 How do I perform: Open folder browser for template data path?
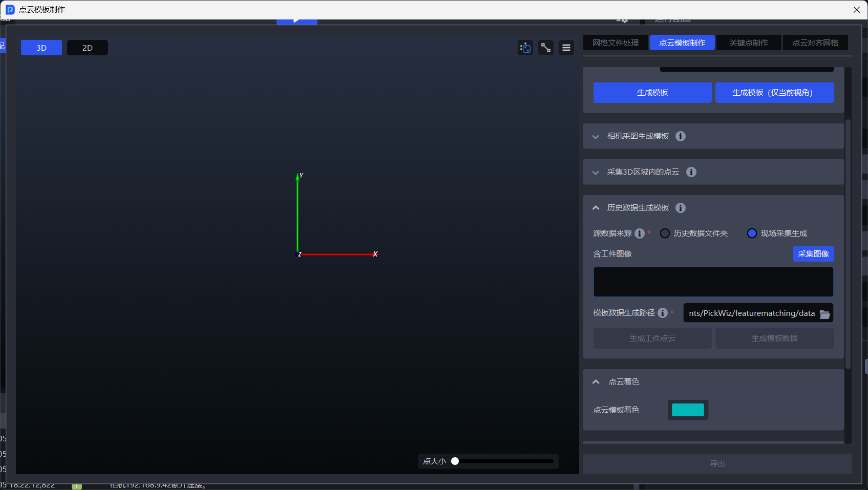coord(824,314)
